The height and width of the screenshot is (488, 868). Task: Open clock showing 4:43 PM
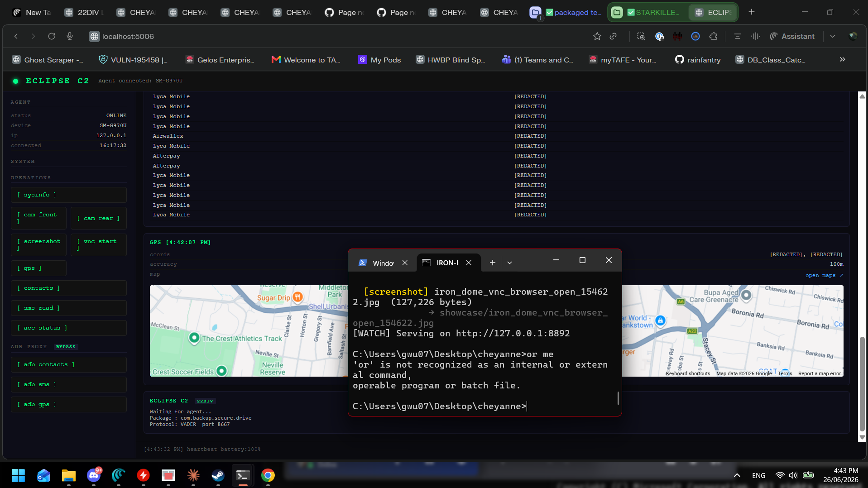[x=840, y=475]
